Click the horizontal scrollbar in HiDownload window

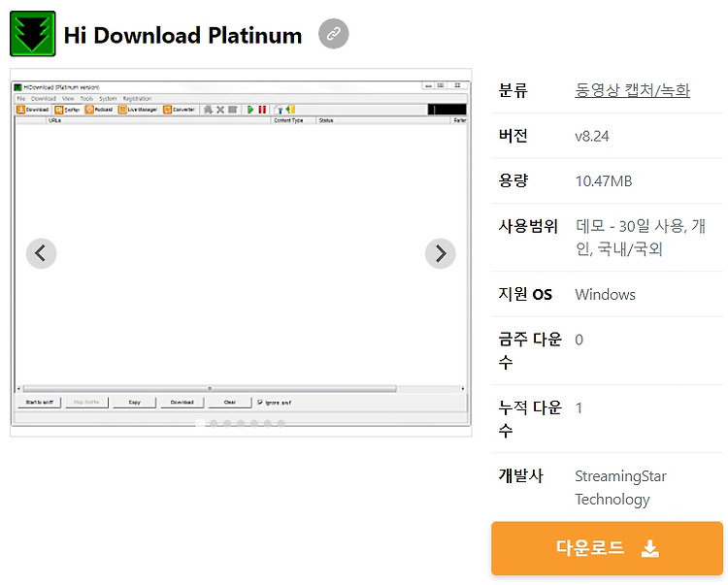(210, 389)
